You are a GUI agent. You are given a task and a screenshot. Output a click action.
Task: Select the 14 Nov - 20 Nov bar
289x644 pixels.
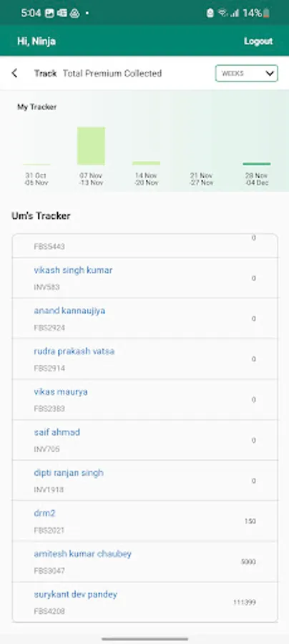(146, 163)
